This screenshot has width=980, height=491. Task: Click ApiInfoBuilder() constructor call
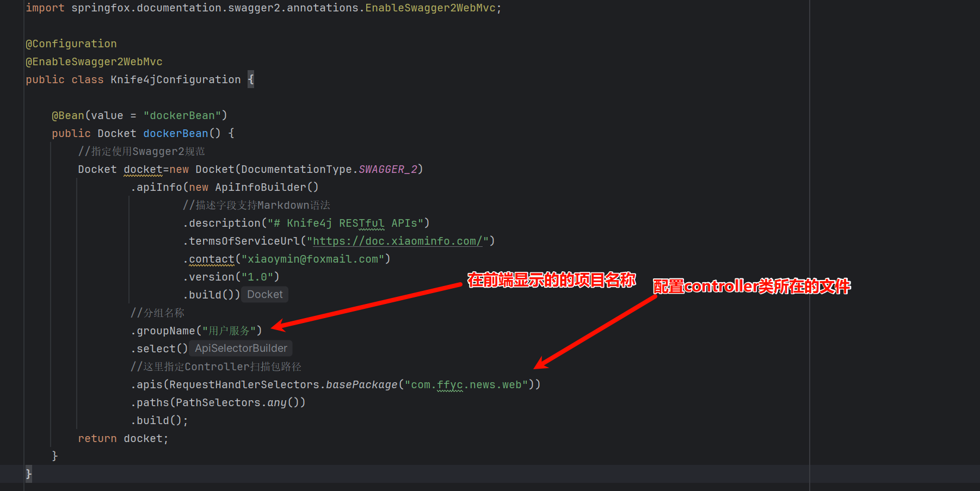[267, 187]
